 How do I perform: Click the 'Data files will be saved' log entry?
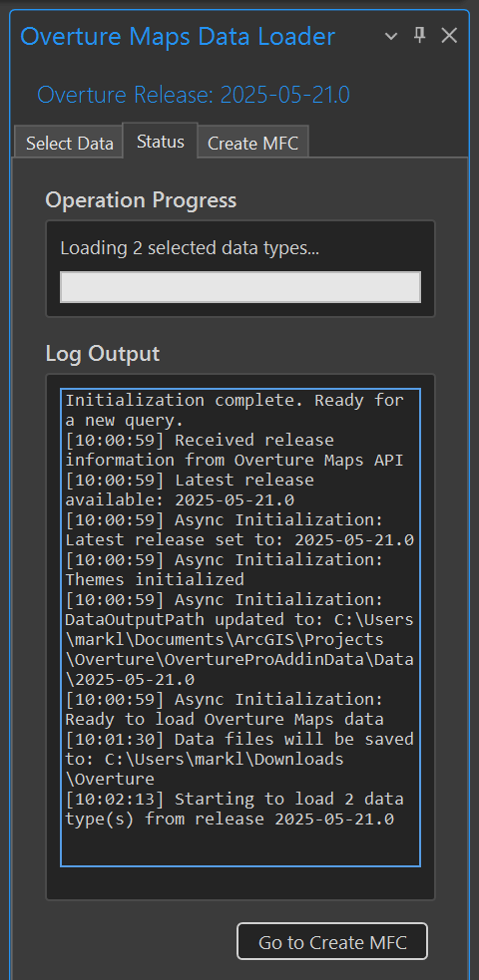(239, 759)
